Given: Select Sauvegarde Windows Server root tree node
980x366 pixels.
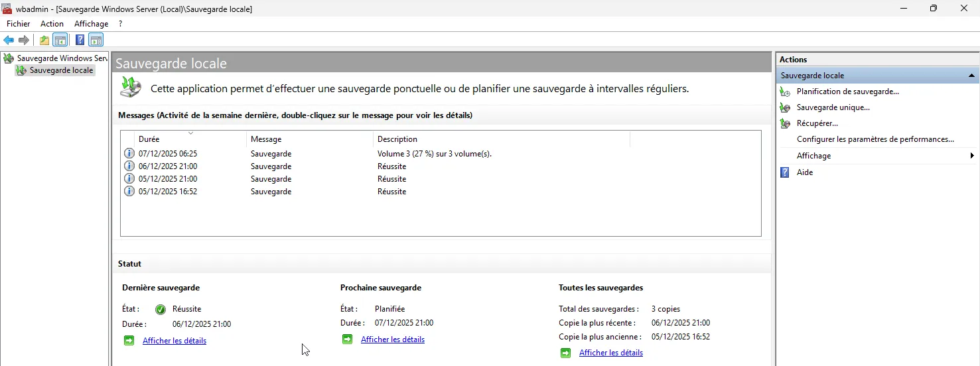Looking at the screenshot, I should [62, 58].
